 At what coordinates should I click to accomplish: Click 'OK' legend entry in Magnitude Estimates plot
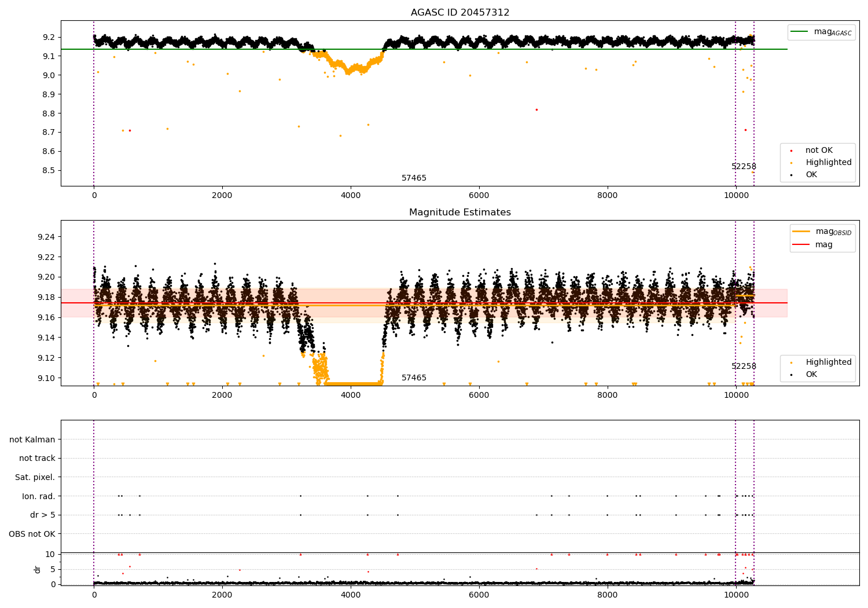pos(811,375)
